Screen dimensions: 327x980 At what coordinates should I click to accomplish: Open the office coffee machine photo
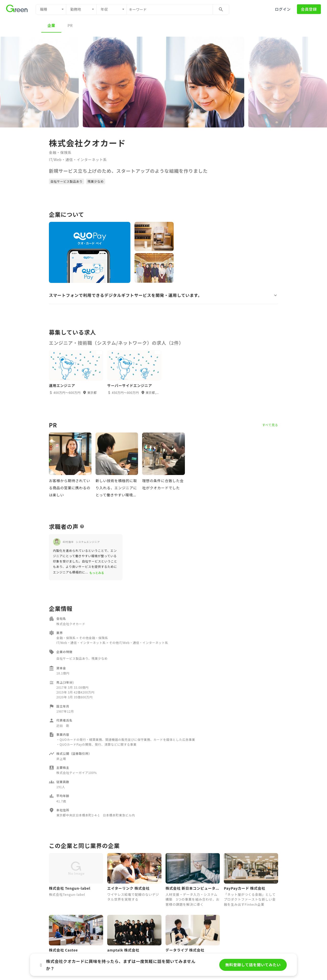click(x=154, y=236)
